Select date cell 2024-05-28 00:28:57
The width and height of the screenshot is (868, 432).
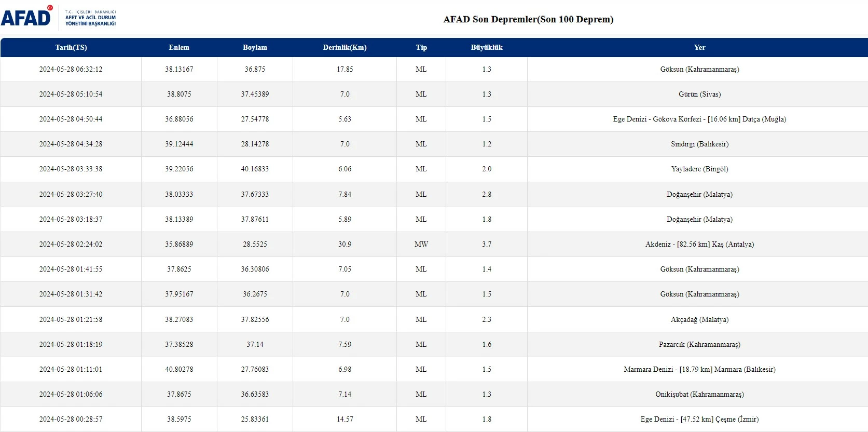point(71,419)
